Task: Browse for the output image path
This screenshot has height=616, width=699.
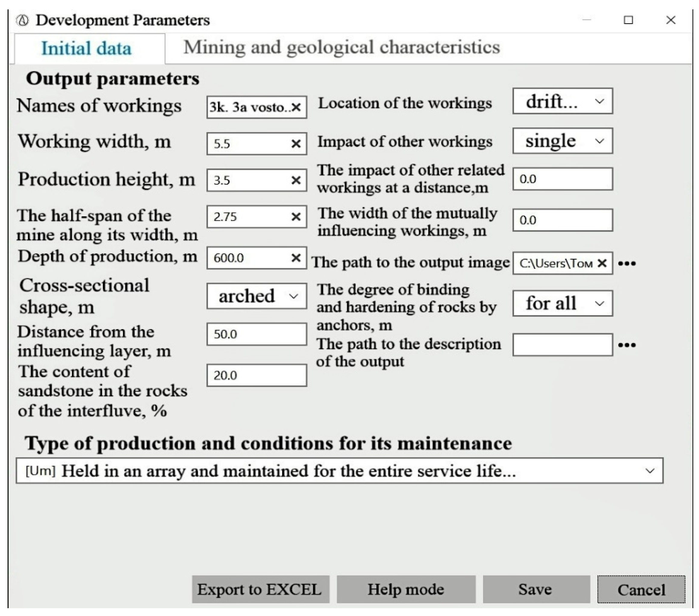Action: point(627,263)
